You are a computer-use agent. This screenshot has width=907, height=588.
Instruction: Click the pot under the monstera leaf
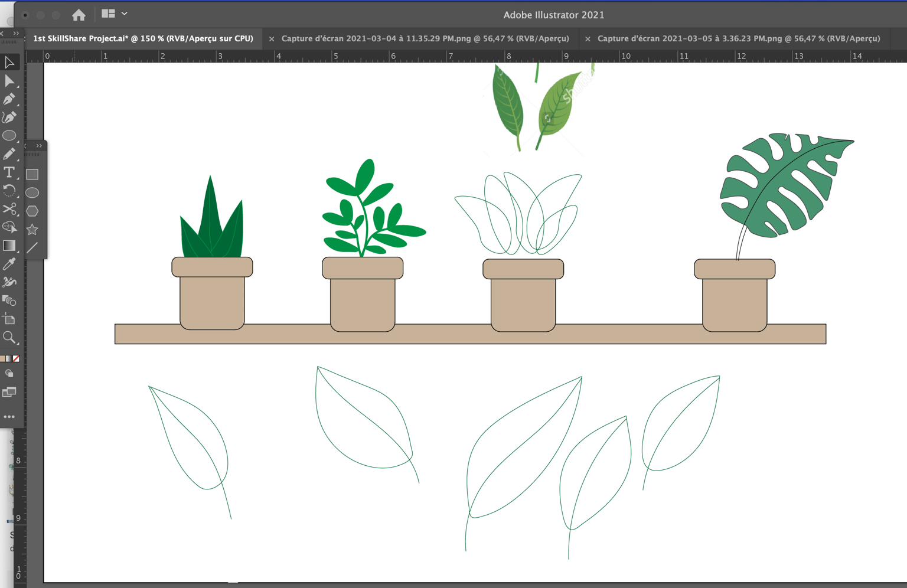tap(735, 295)
